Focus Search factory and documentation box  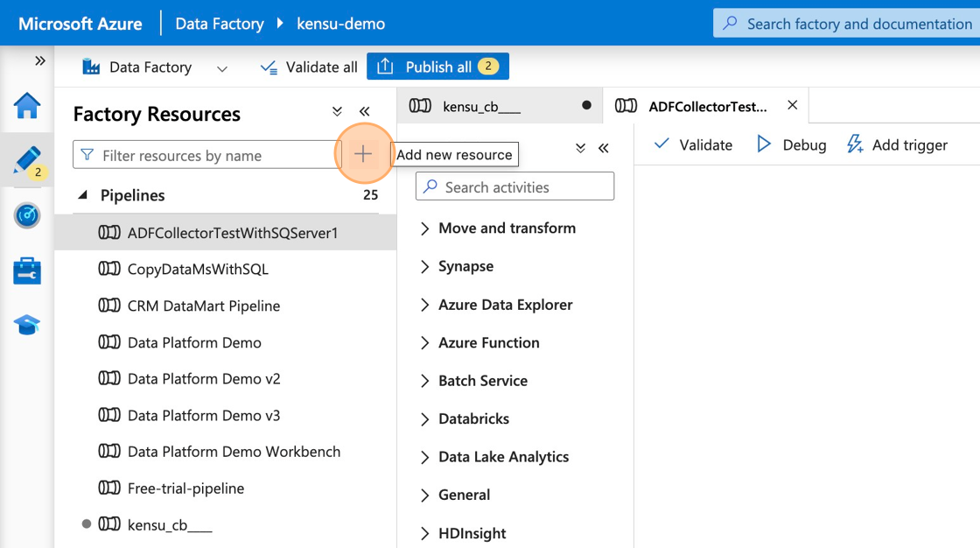tap(847, 24)
